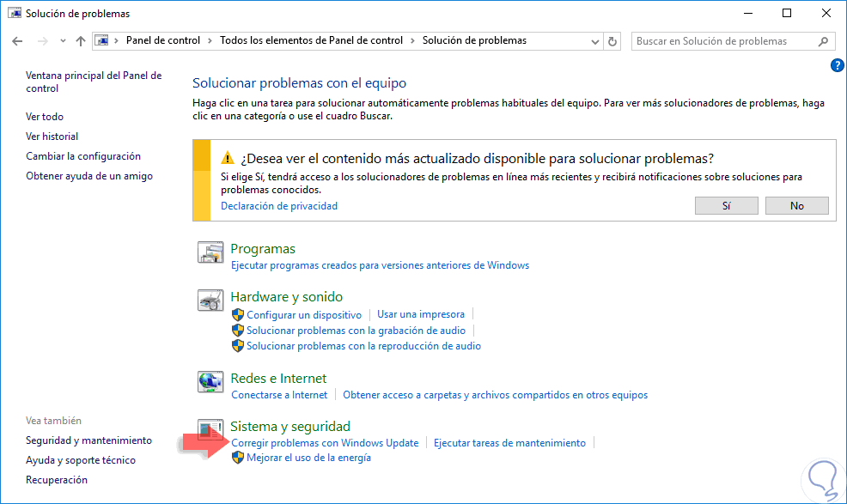Screen dimensions: 847x504
Task: Launch Corregir problemas con Windows Update
Action: [325, 443]
